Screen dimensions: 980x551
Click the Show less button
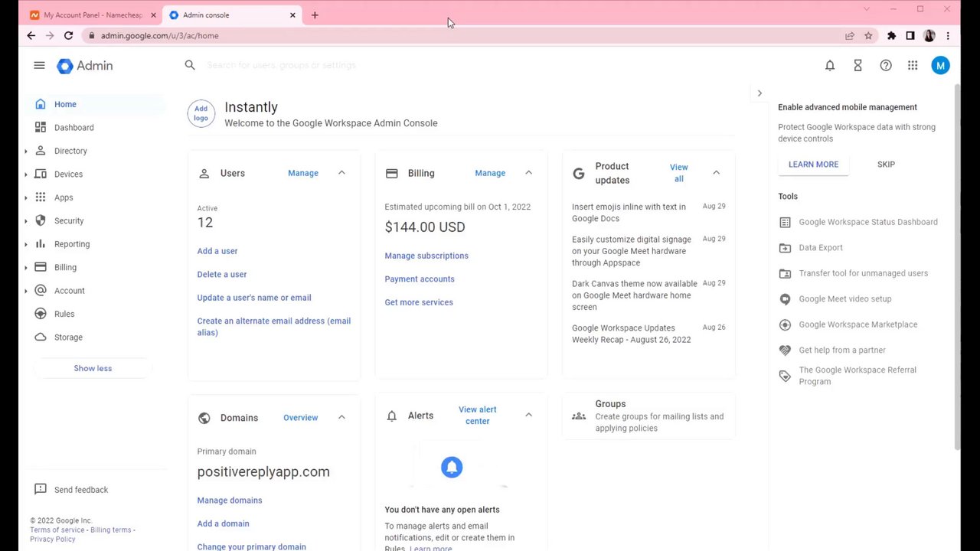coord(93,368)
